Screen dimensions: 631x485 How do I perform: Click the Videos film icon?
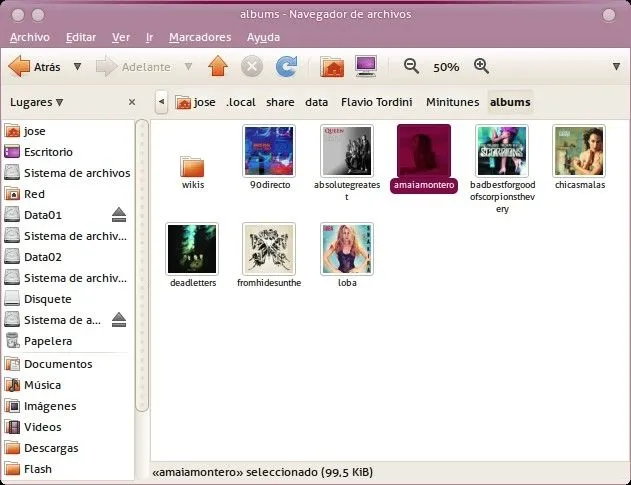coord(12,427)
